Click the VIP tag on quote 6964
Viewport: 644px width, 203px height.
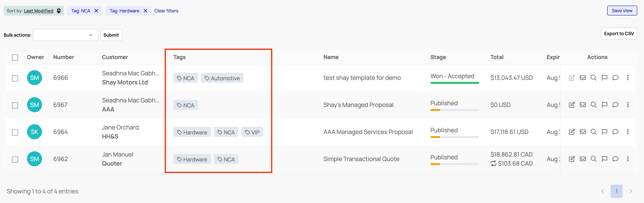pyautogui.click(x=252, y=132)
